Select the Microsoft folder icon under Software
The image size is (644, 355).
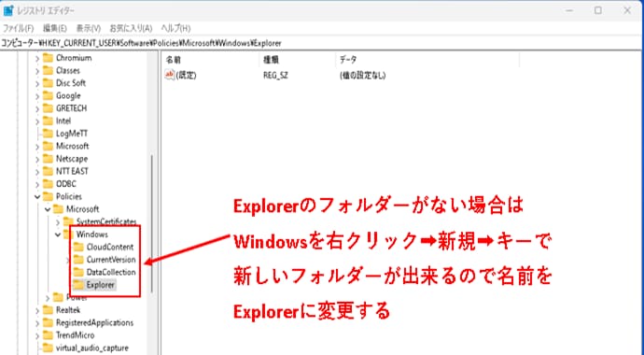pos(49,147)
